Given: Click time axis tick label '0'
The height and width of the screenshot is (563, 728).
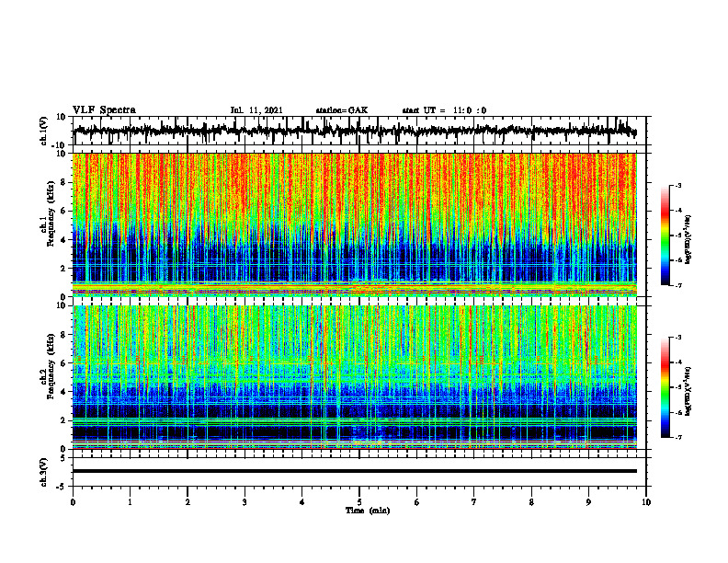Looking at the screenshot, I should (x=73, y=502).
